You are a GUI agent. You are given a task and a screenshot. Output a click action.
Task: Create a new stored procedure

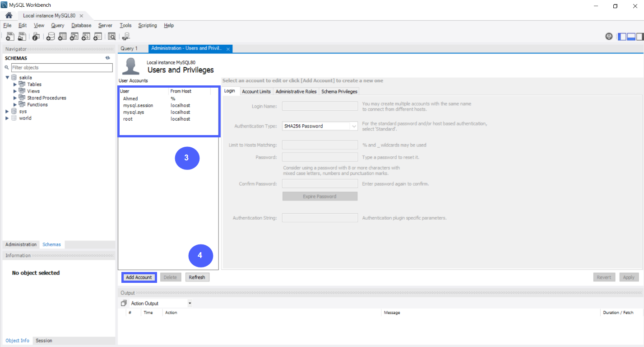pos(85,36)
